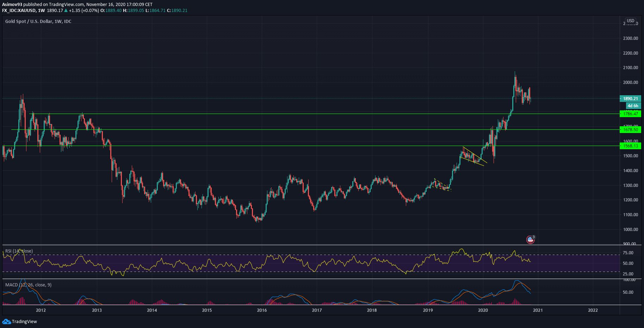Click the TradingView text at bottom left
The width and height of the screenshot is (644, 328).
24,322
